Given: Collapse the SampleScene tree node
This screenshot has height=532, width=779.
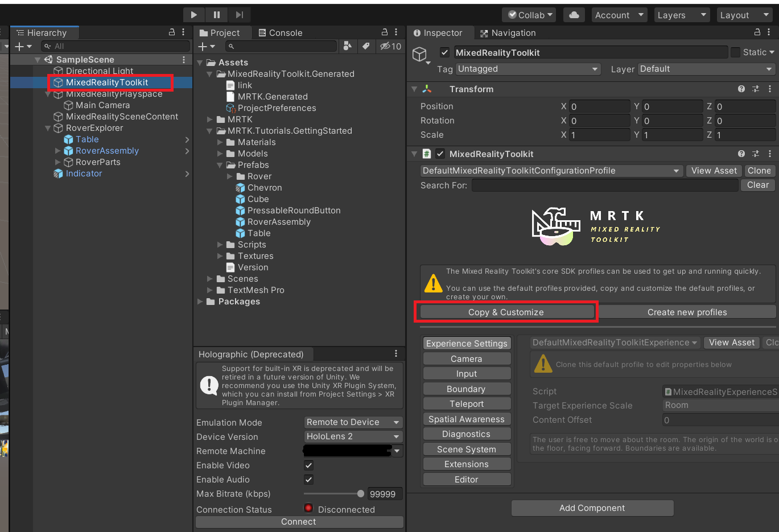Looking at the screenshot, I should pos(38,60).
